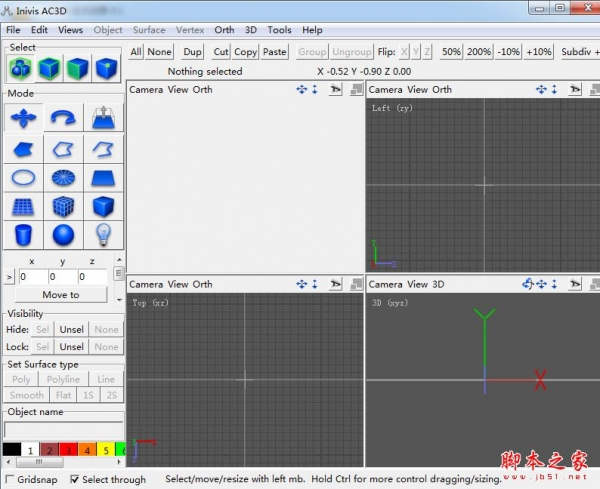The image size is (600, 489).
Task: Select palette color swatch number 3 red
Action: tap(69, 449)
